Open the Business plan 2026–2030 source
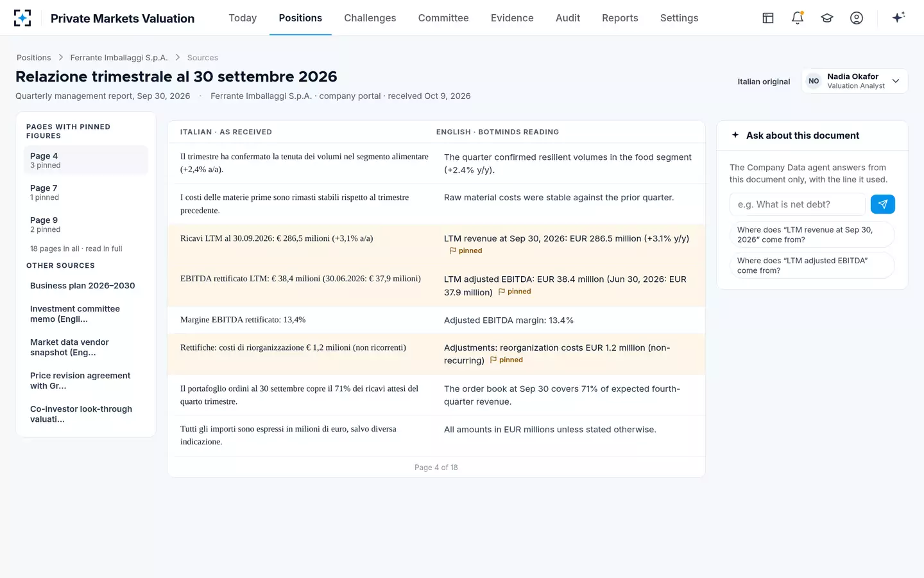Screen dimensions: 924x578 tap(86, 286)
